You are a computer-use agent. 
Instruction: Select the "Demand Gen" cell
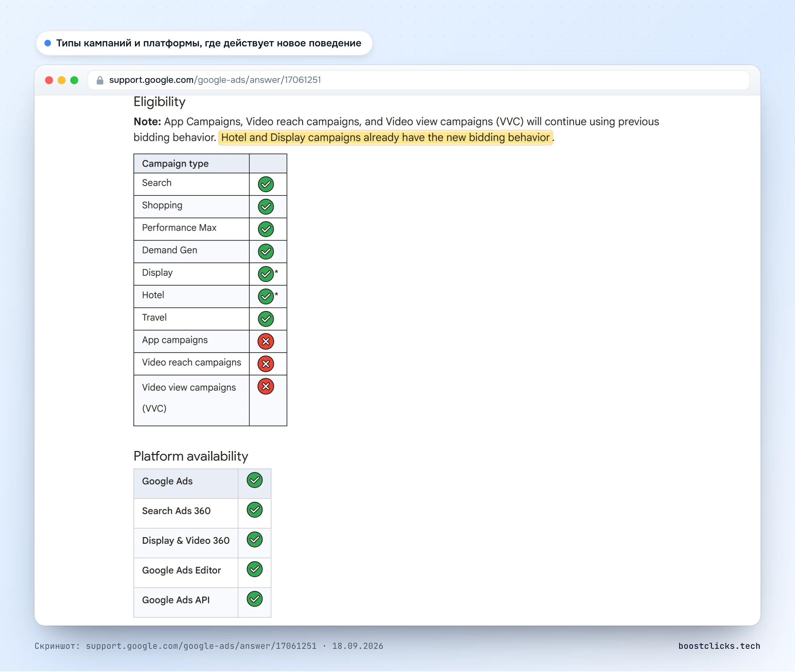click(191, 252)
